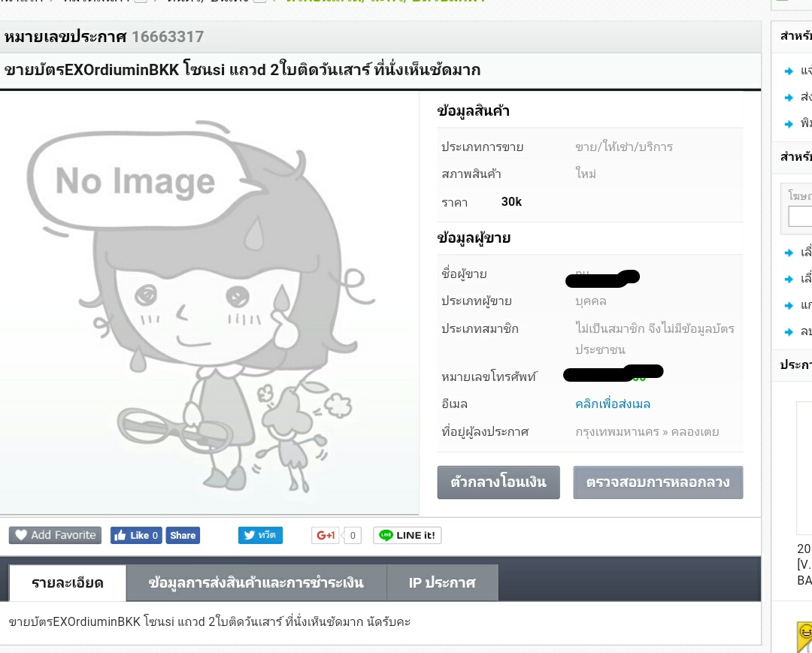The image size is (812, 653).
Task: Click the seller address กรุงเทพมหานคร » คลองเตย
Action: 647,432
